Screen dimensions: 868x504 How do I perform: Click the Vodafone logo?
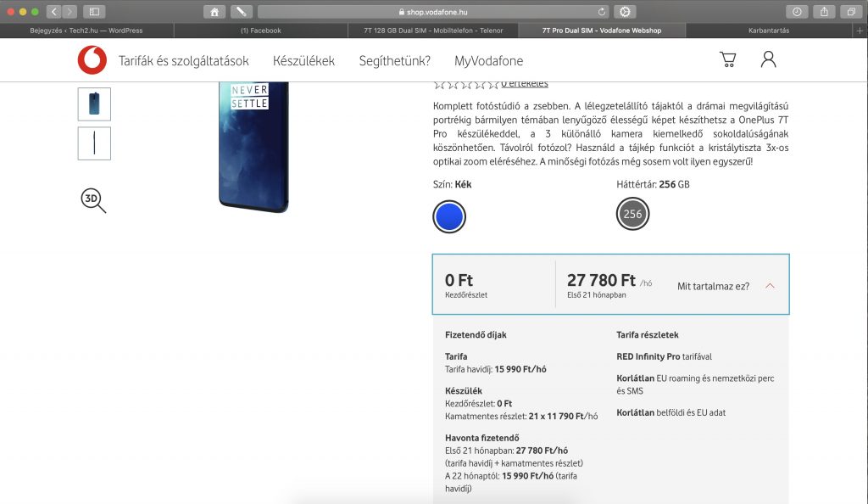92,59
